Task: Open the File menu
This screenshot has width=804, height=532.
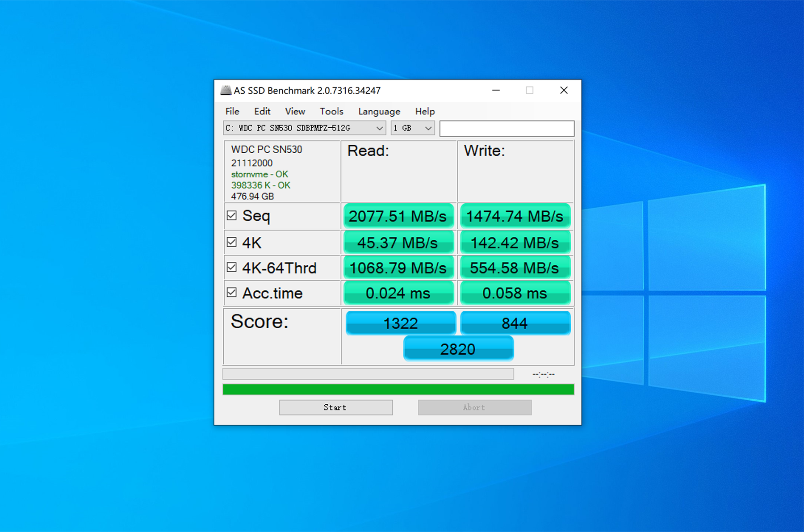Action: (232, 111)
